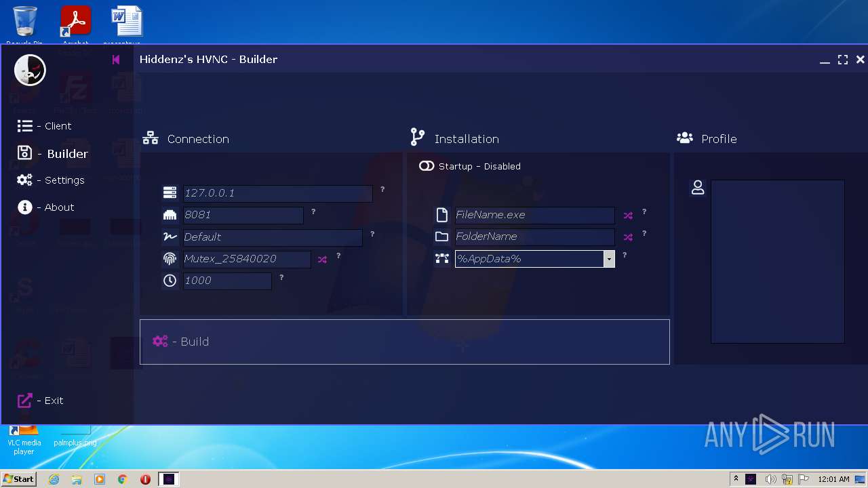The image size is (868, 488).
Task: Click the file icon beside FileName.exe
Action: [442, 215]
